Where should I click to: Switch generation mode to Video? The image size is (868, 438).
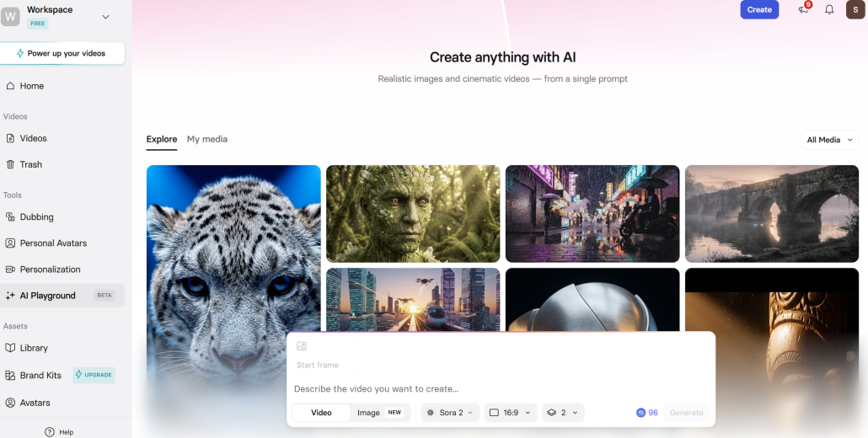point(321,413)
